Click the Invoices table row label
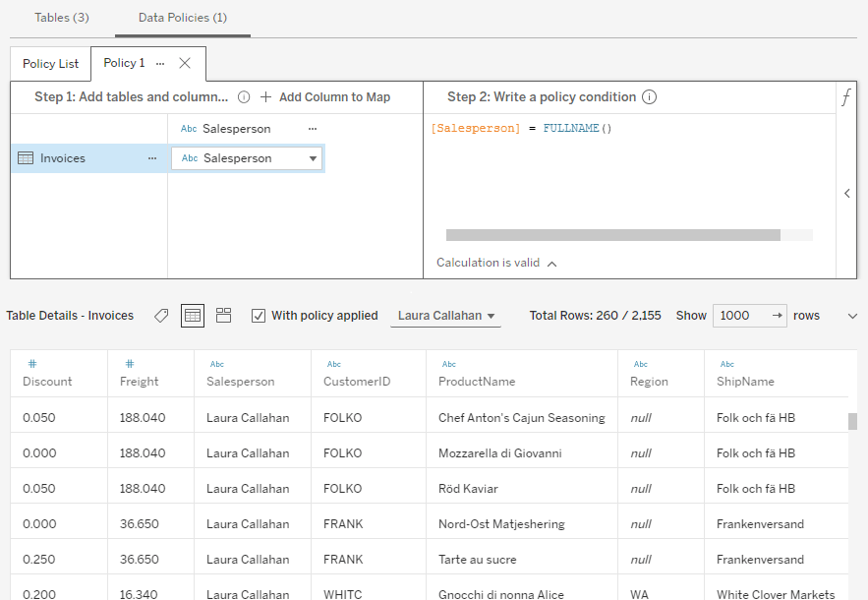Image resolution: width=868 pixels, height=600 pixels. (x=63, y=158)
